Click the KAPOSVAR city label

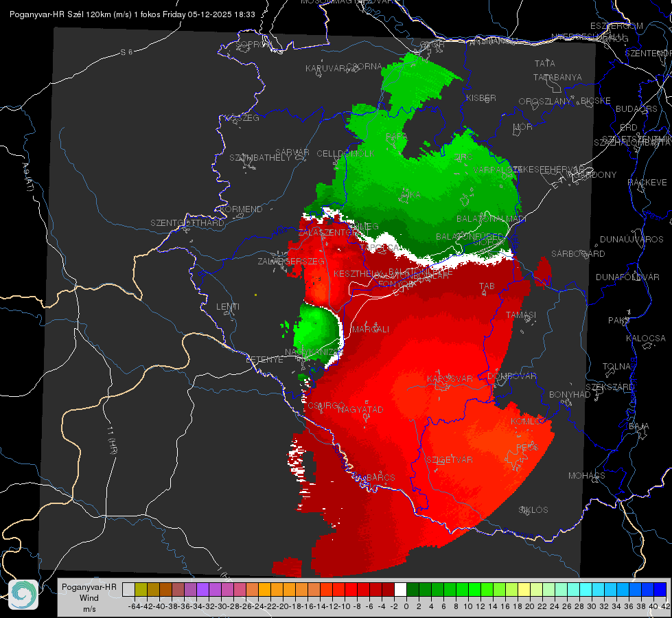coord(450,378)
